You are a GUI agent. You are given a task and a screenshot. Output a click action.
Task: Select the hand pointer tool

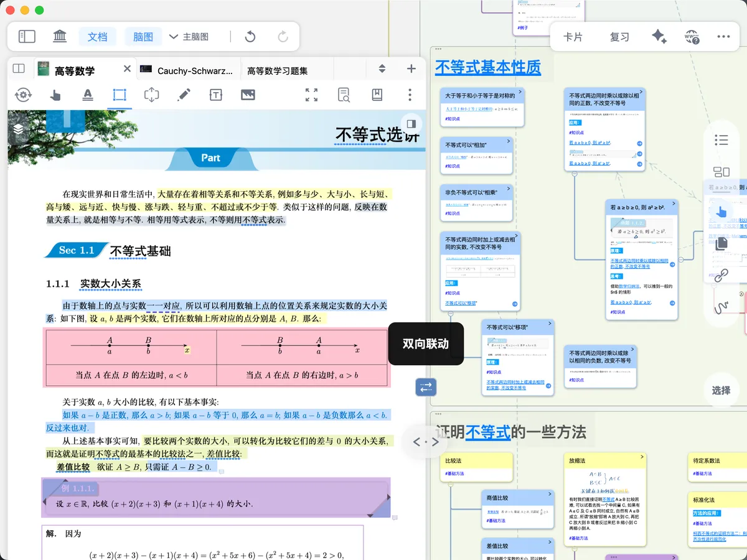55,95
